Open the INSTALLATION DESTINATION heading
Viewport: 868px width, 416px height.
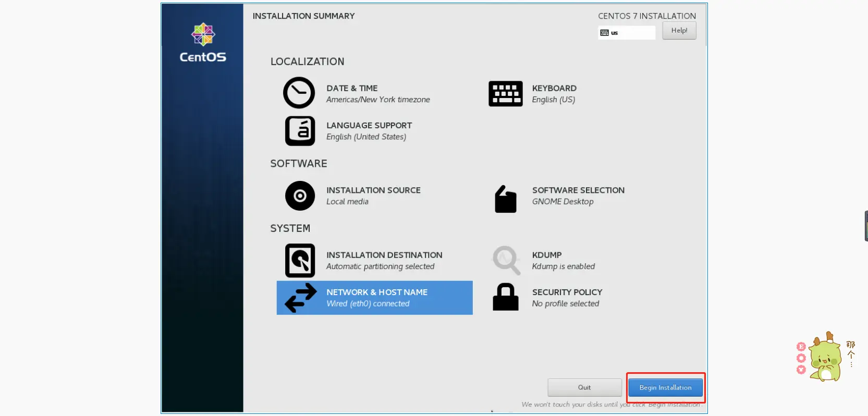(384, 255)
